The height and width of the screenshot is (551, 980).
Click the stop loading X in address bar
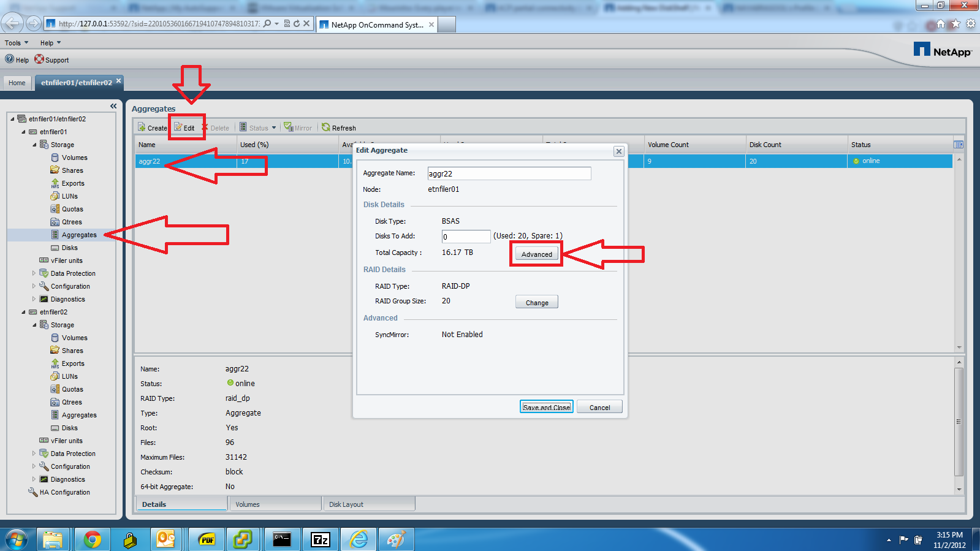[x=306, y=23]
